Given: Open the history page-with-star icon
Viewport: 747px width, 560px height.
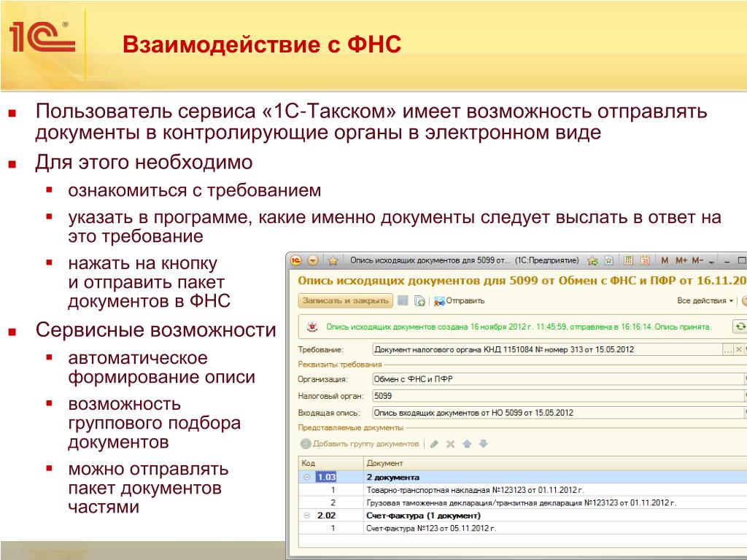Looking at the screenshot, I should pyautogui.click(x=609, y=260).
